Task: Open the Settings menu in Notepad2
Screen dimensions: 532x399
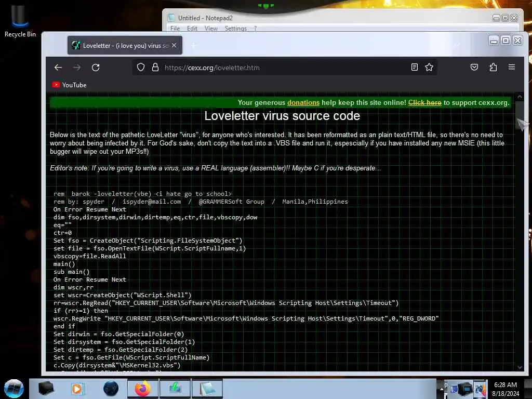Action: click(235, 29)
